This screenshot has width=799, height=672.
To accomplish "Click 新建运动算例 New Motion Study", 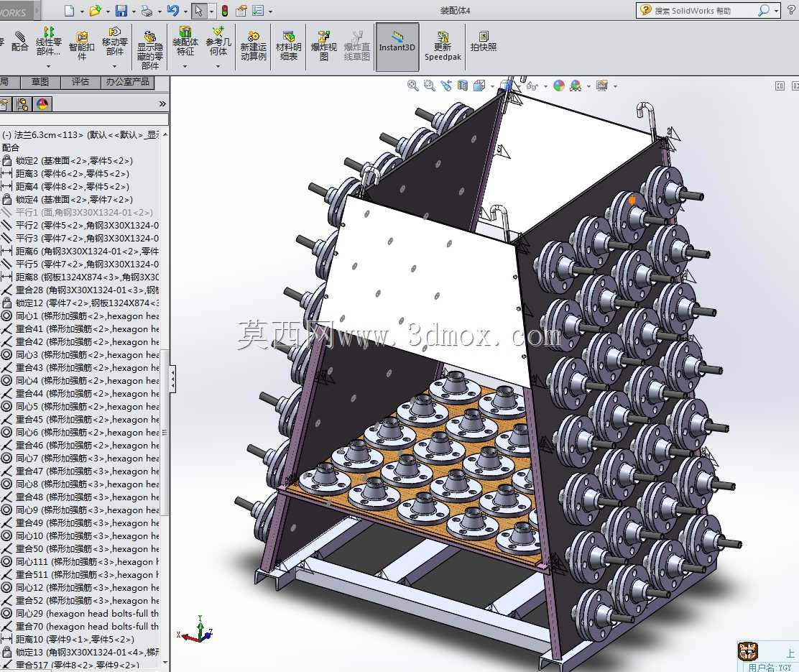I will [x=253, y=45].
